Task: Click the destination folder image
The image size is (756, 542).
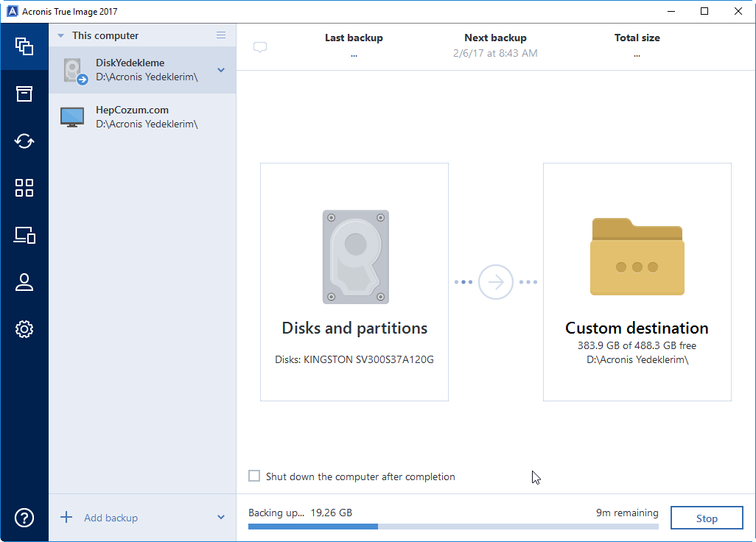Action: (637, 257)
